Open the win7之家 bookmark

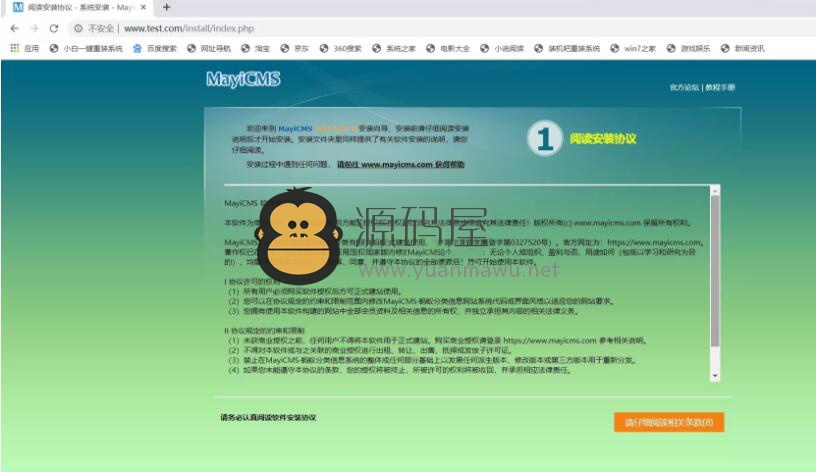[x=633, y=48]
